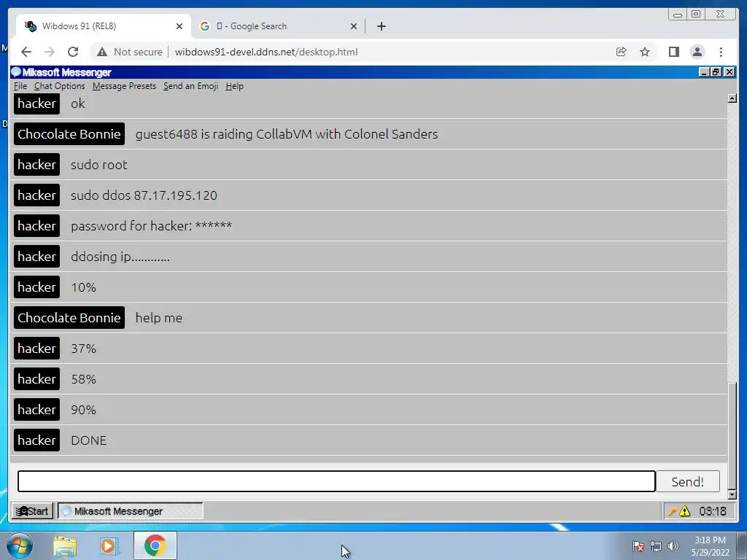The width and height of the screenshot is (747, 560).
Task: Go back with the browser back arrow
Action: (26, 52)
